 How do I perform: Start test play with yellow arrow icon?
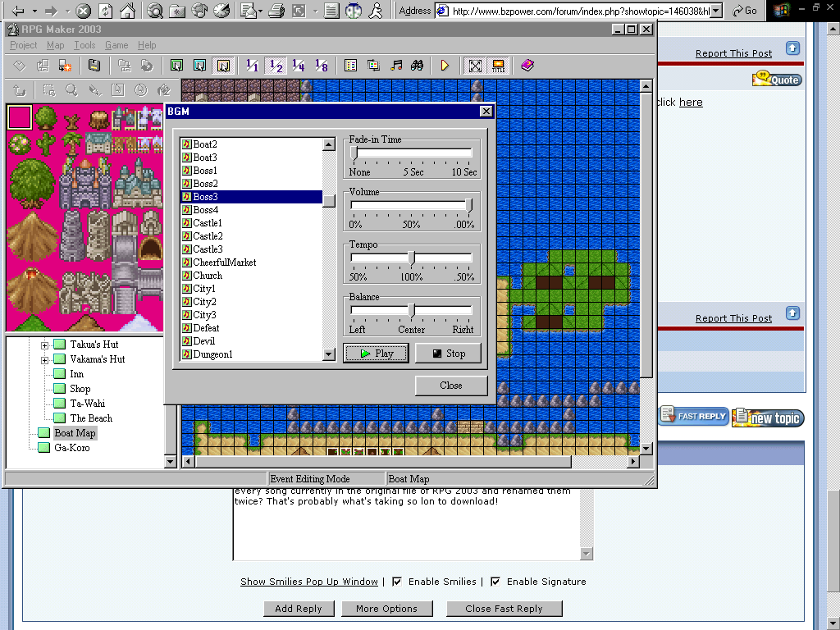coord(445,66)
